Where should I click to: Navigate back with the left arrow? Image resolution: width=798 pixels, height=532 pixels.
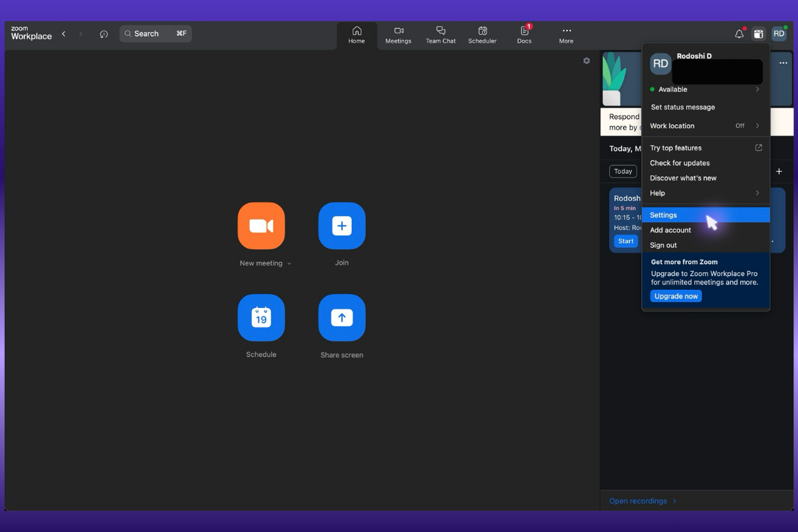(x=64, y=34)
